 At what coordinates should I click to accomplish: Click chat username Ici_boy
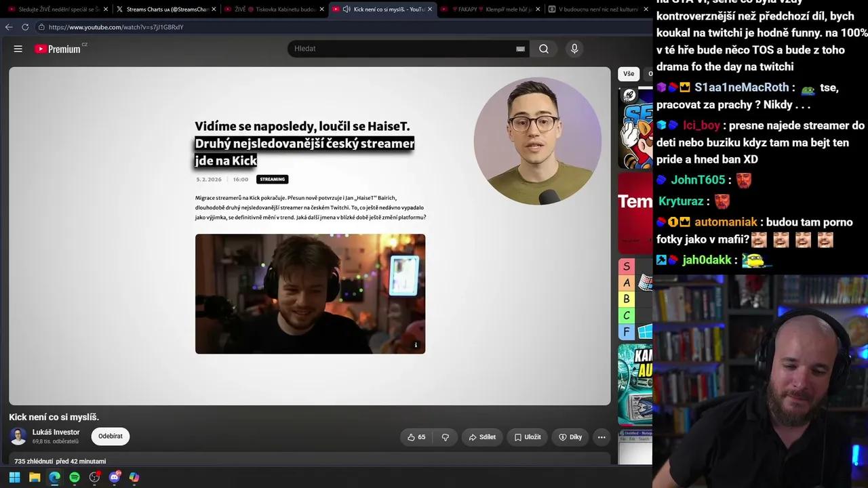tap(702, 125)
